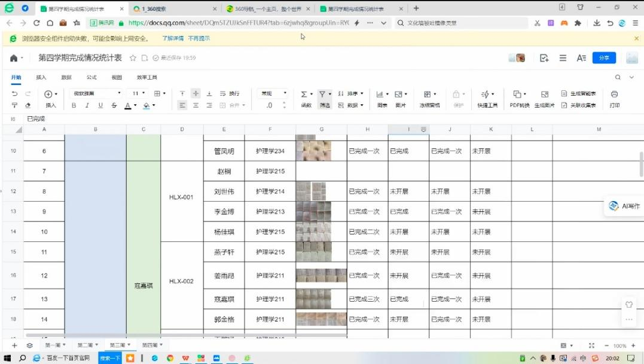Switch to the 插入 menu tab

tap(41, 77)
